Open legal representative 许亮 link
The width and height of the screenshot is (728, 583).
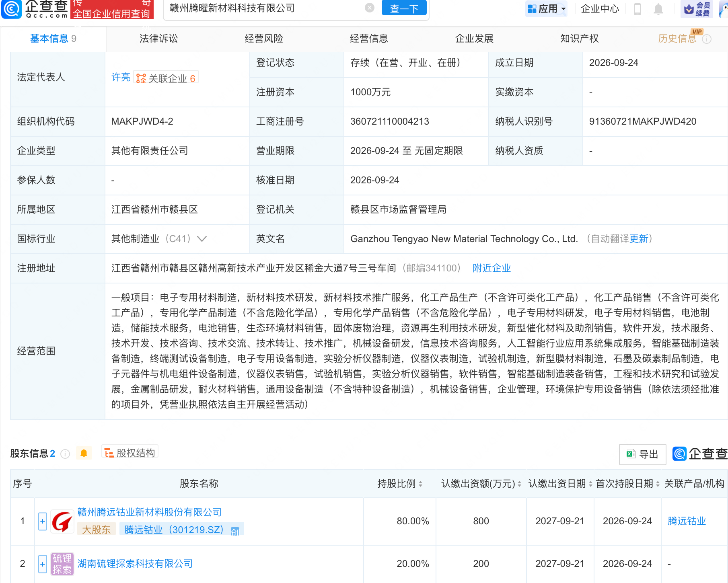pyautogui.click(x=121, y=77)
